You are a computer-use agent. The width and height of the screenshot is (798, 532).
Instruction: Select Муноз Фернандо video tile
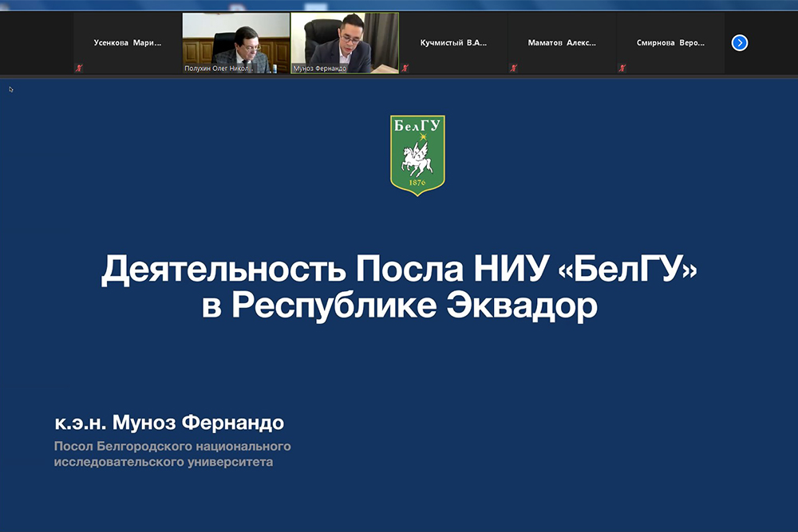[x=345, y=43]
